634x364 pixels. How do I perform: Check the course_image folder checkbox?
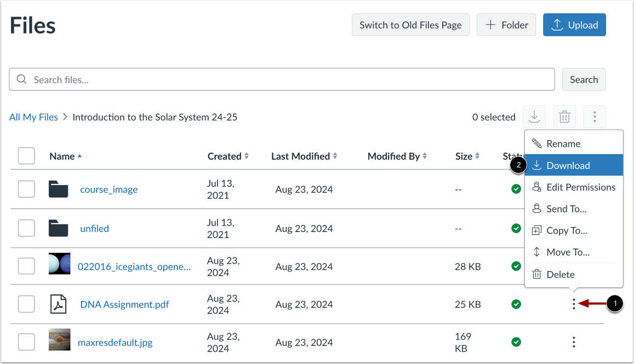(x=26, y=189)
